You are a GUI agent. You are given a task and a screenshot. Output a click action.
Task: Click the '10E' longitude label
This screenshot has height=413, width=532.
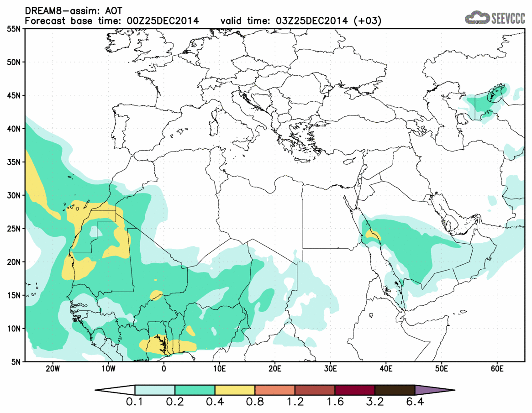[x=220, y=369]
